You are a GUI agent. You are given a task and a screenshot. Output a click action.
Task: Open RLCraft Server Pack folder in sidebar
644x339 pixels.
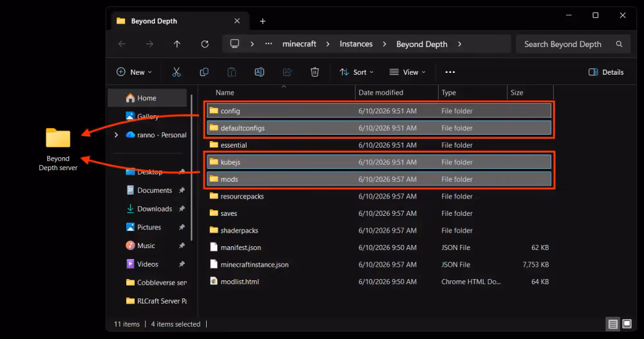(156, 301)
